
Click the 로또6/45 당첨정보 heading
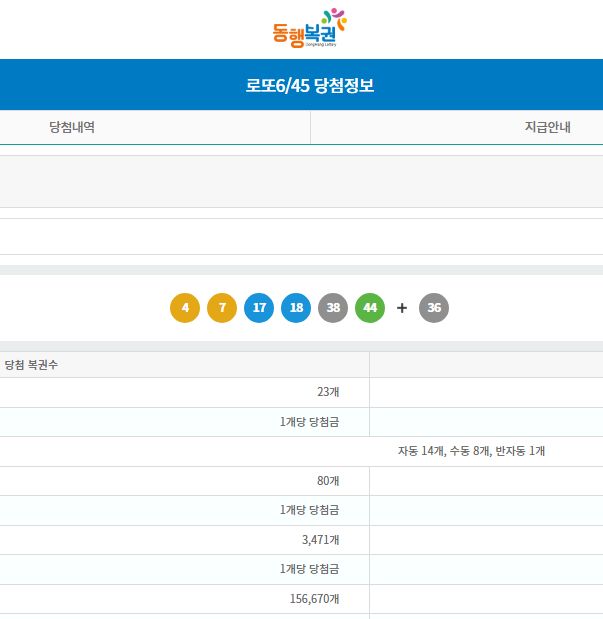click(x=310, y=85)
